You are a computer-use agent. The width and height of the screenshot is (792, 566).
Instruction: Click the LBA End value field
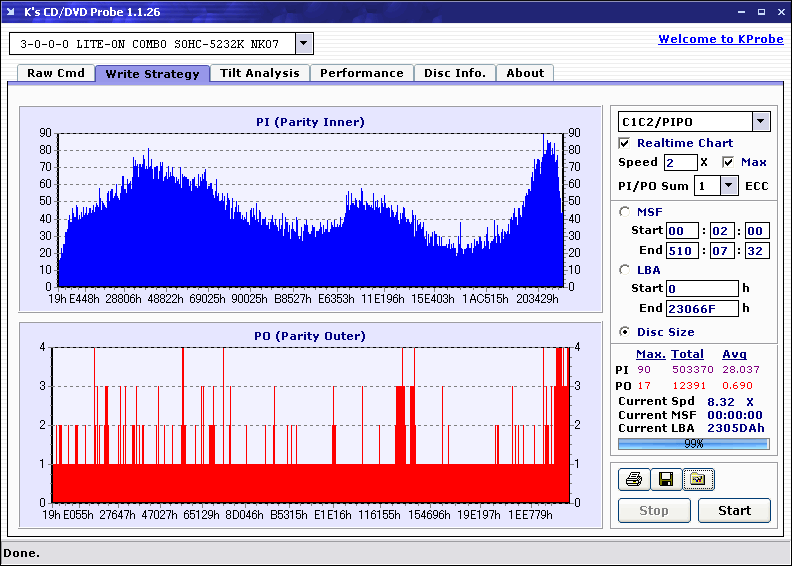click(701, 308)
